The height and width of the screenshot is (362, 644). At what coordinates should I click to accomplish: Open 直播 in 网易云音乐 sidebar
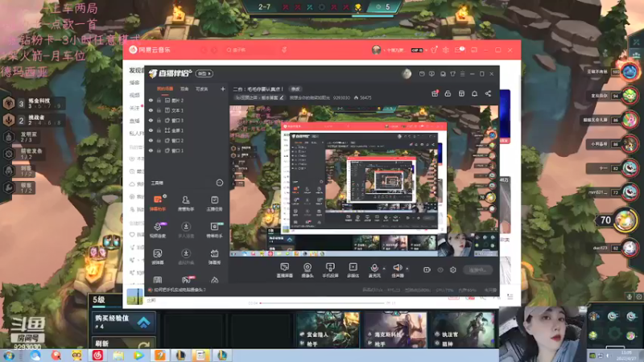pos(134,121)
